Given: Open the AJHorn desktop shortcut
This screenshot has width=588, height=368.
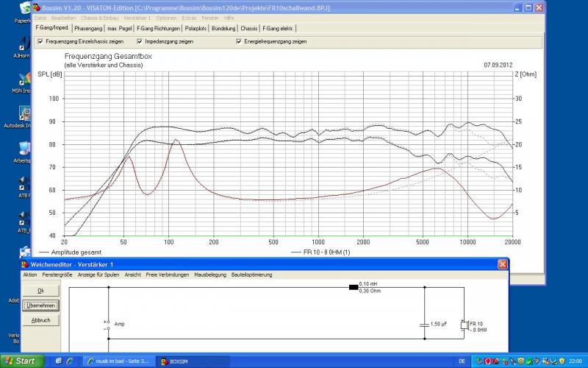Looking at the screenshot, I should coord(24,42).
